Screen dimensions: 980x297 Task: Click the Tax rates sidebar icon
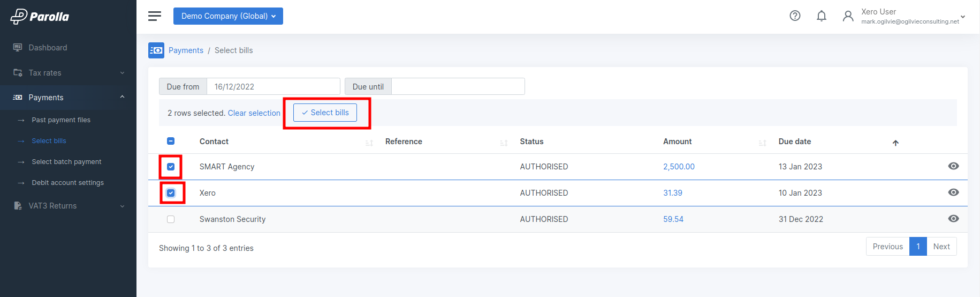coord(18,73)
